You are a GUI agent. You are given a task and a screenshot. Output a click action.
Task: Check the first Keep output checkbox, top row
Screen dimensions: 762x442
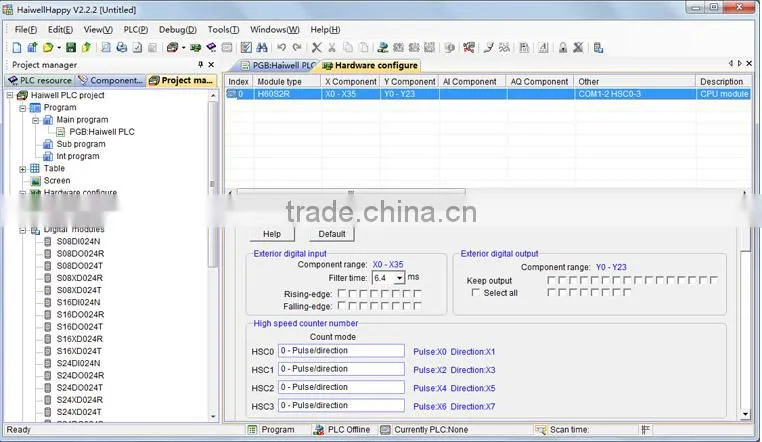pyautogui.click(x=552, y=280)
